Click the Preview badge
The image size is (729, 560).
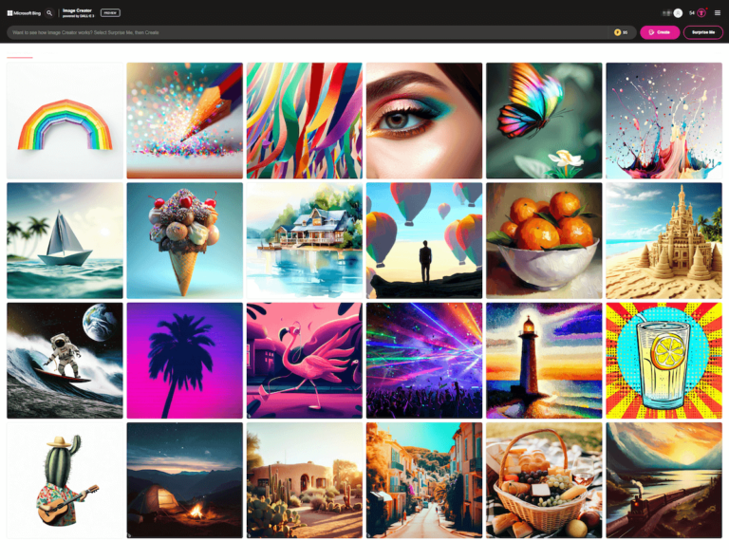point(110,13)
